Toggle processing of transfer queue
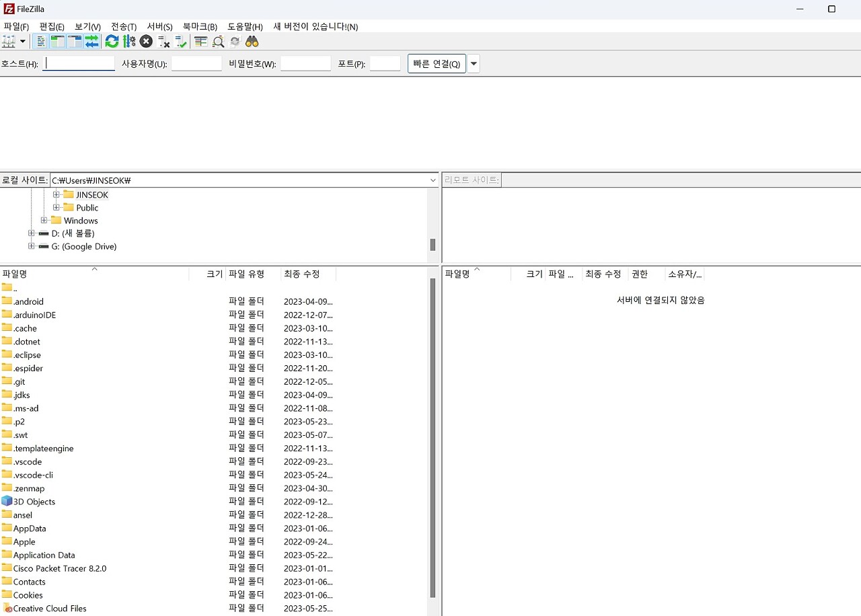 coord(129,42)
